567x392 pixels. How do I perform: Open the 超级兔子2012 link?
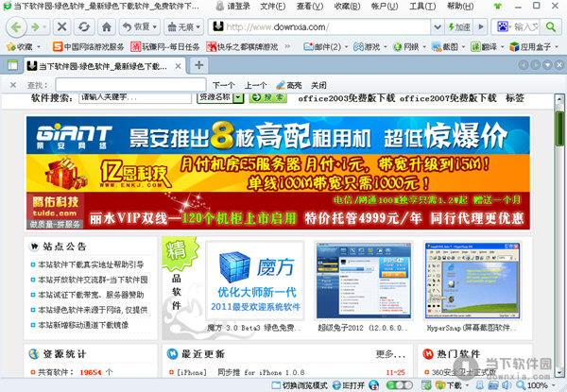coord(363,328)
